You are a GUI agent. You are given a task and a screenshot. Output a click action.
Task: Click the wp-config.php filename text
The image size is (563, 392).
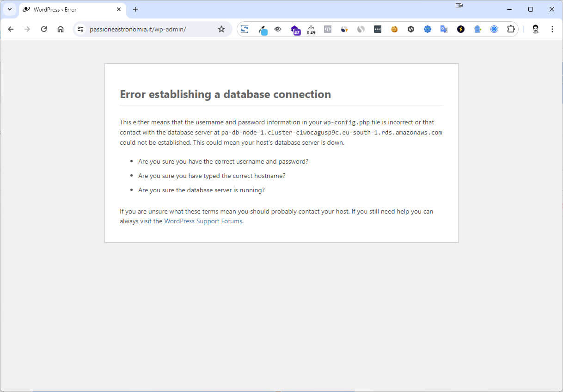tap(346, 122)
